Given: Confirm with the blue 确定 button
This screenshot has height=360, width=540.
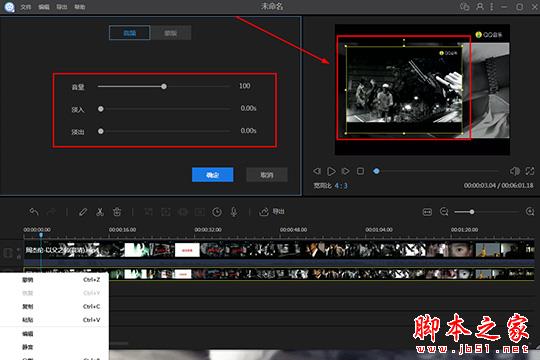Looking at the screenshot, I should [x=212, y=175].
